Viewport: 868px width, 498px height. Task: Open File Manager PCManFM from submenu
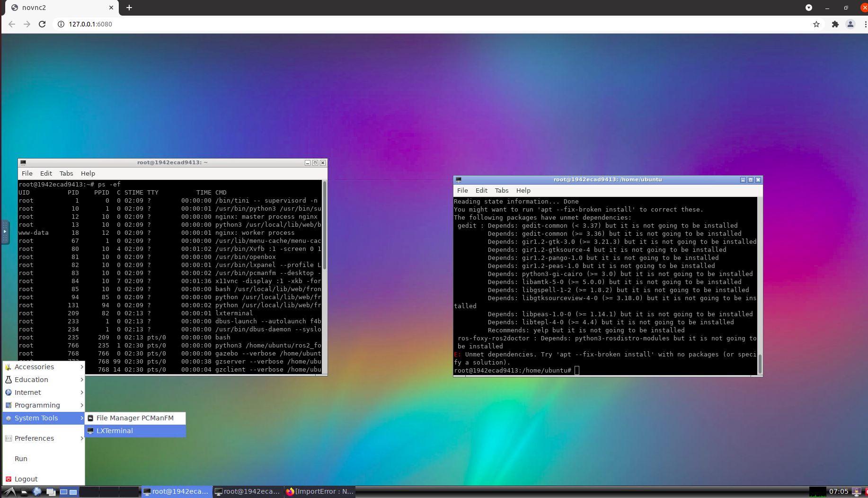[135, 418]
